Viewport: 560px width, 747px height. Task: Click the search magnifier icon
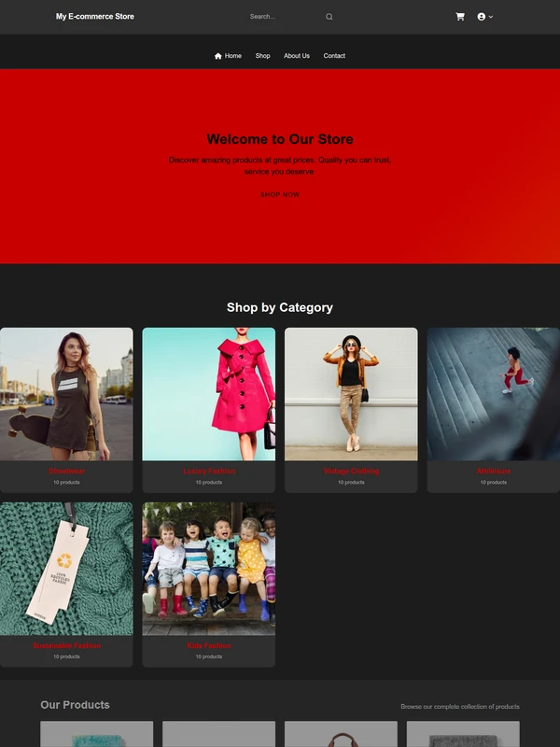(329, 17)
